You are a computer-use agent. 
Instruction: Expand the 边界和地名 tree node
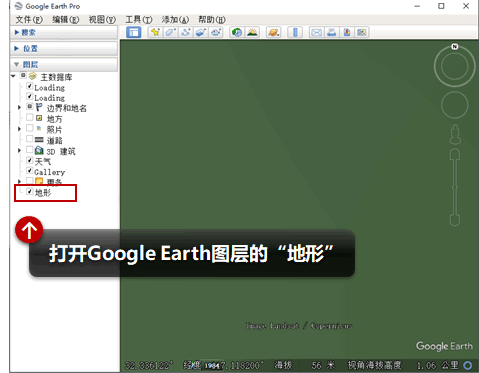pyautogui.click(x=19, y=107)
